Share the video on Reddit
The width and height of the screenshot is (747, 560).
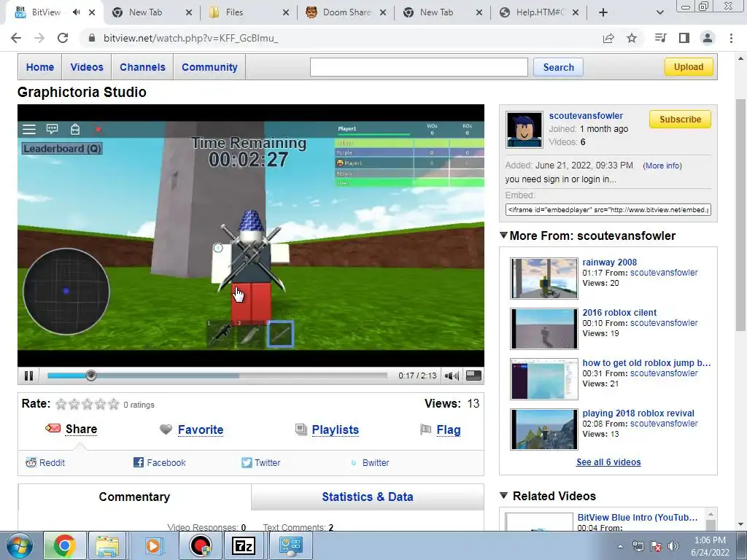click(x=52, y=462)
